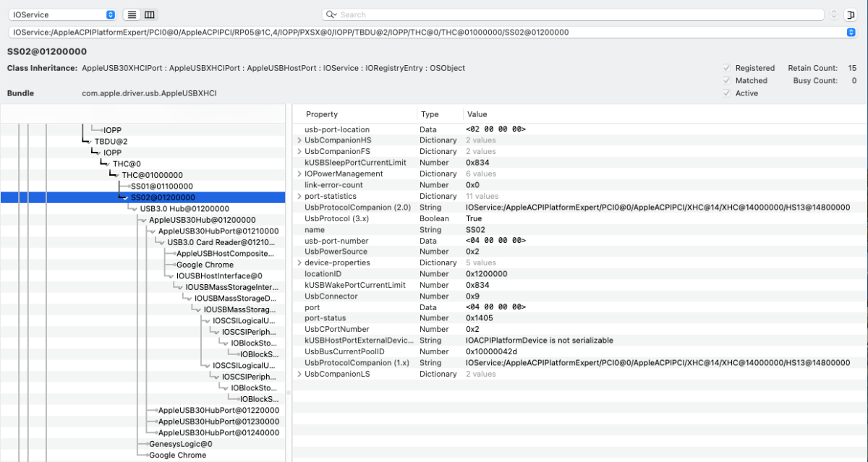Switch to the list (hierarchy) view icon

[132, 14]
